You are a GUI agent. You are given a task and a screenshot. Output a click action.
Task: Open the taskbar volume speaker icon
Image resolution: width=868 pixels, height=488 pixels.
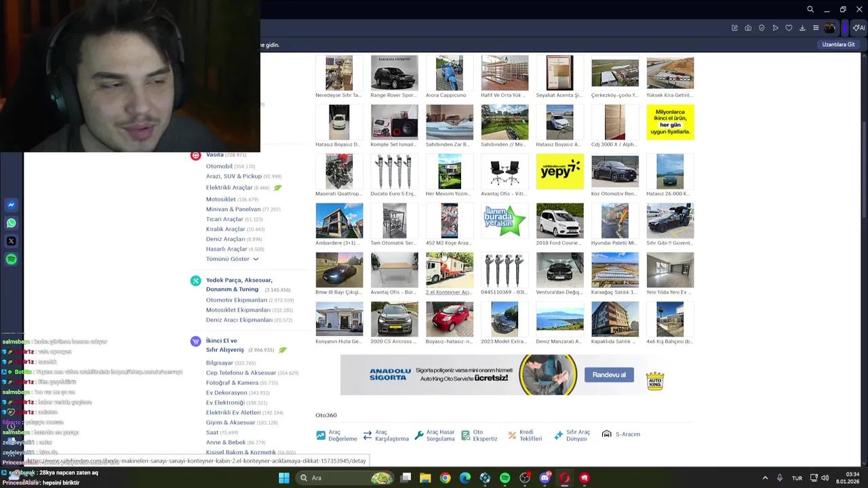pos(825,478)
